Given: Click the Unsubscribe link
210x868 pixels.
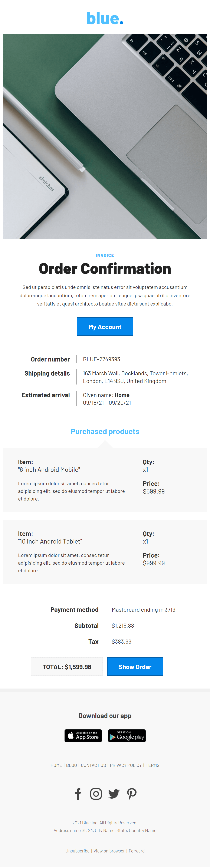Looking at the screenshot, I should coord(78,851).
